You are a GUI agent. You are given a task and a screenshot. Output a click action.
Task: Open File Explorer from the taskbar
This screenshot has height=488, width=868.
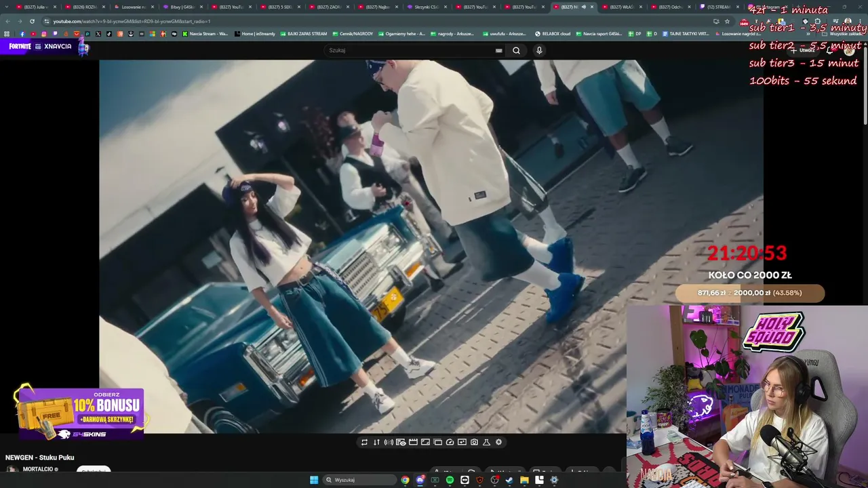524,480
